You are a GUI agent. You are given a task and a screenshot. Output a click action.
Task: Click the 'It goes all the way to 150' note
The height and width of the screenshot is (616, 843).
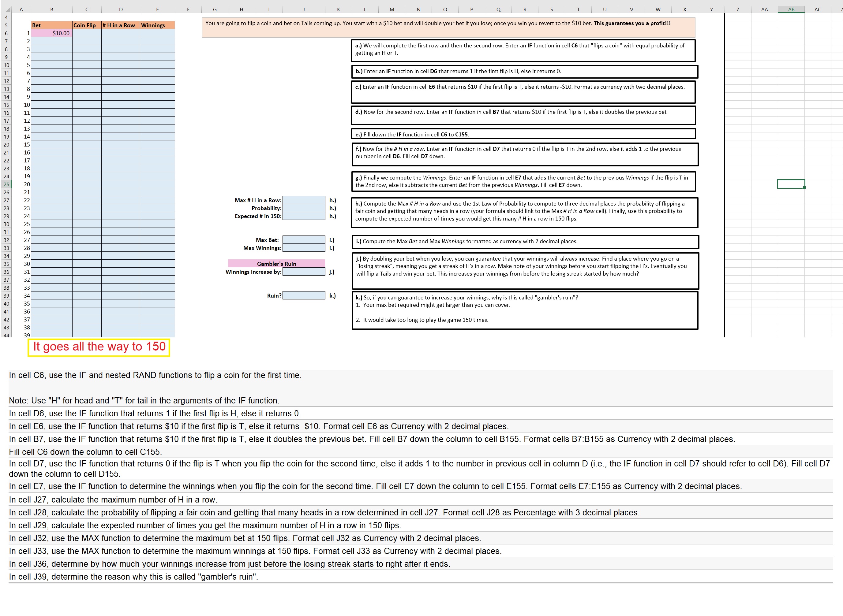tap(99, 347)
